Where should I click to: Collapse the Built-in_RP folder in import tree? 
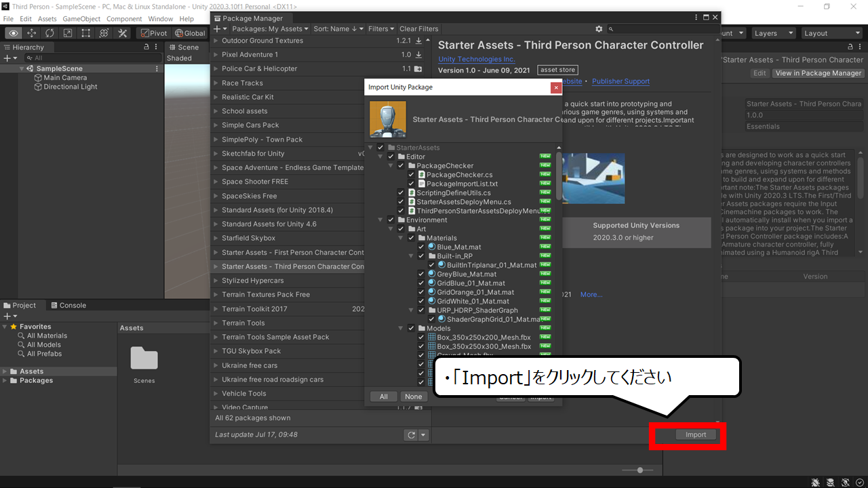tap(411, 256)
